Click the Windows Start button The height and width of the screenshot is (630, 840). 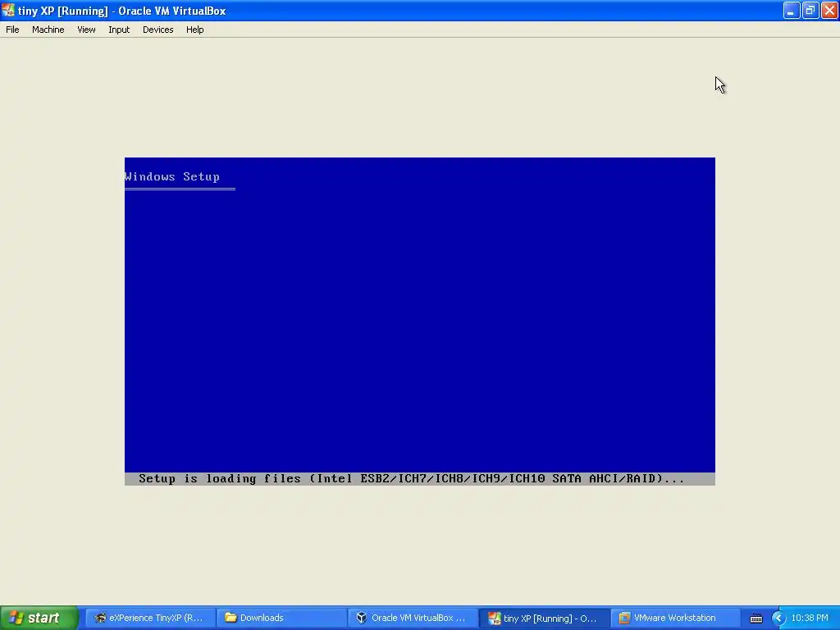(x=39, y=618)
